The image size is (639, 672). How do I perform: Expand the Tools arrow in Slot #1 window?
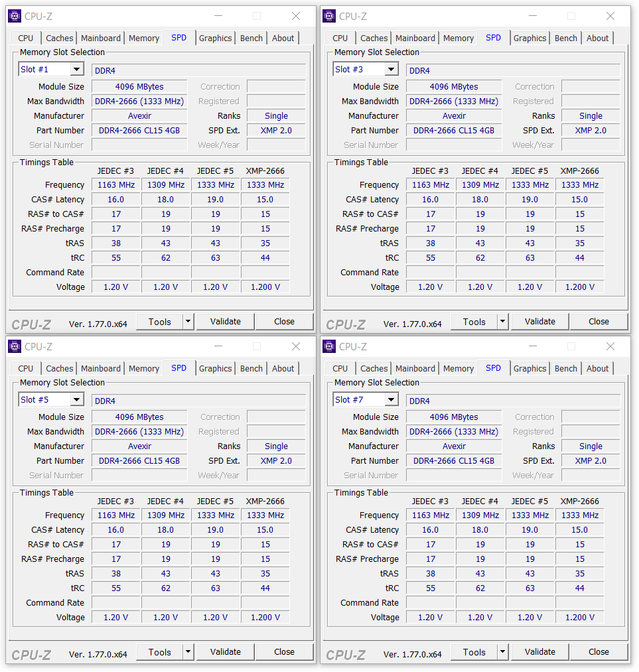point(188,322)
